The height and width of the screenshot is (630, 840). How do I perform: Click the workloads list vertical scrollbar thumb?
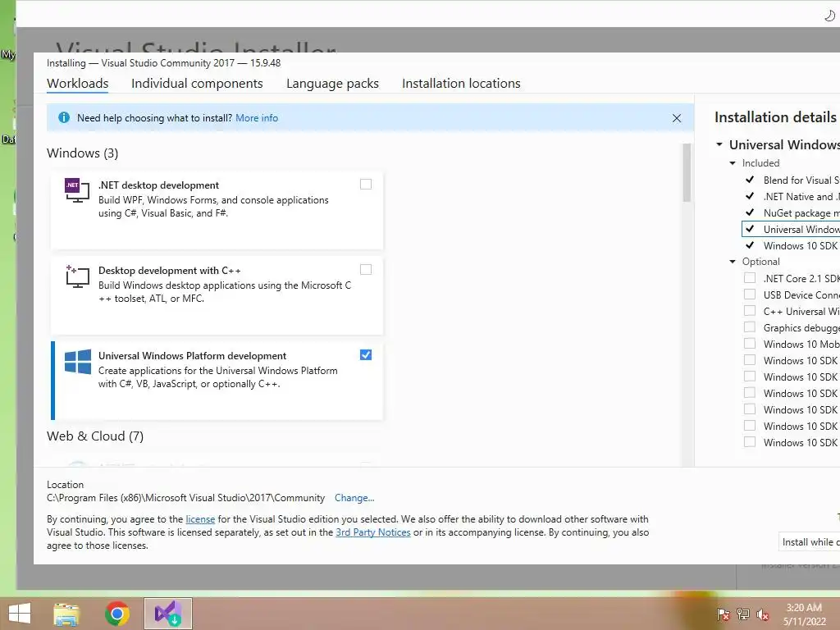(x=687, y=173)
